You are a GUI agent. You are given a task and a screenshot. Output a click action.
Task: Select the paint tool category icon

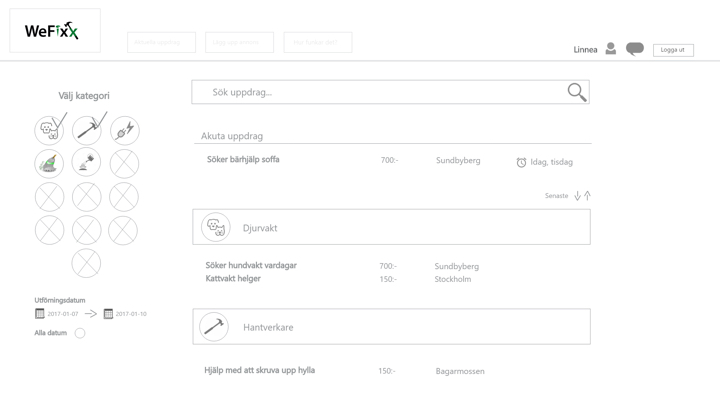point(86,162)
